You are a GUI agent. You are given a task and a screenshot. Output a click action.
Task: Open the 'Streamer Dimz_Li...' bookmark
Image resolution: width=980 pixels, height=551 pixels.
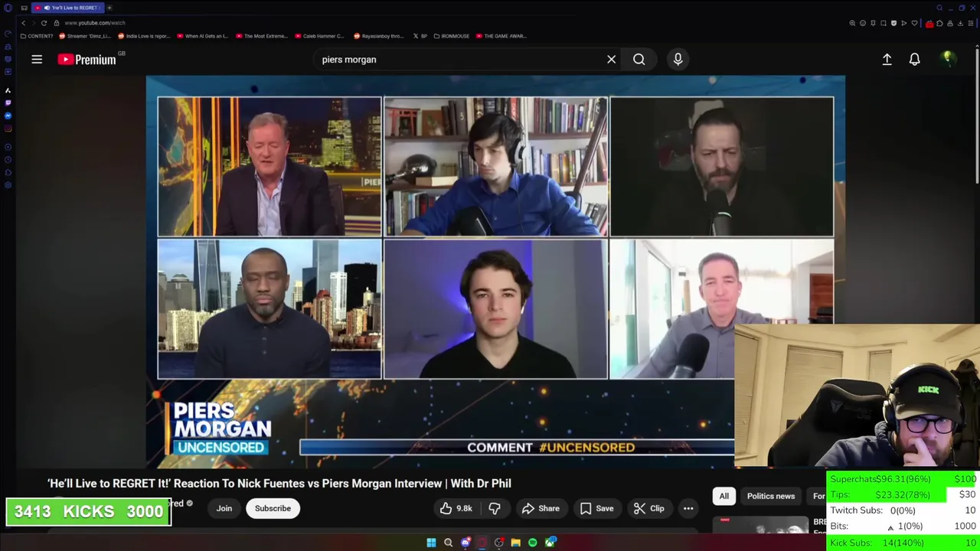pos(85,36)
